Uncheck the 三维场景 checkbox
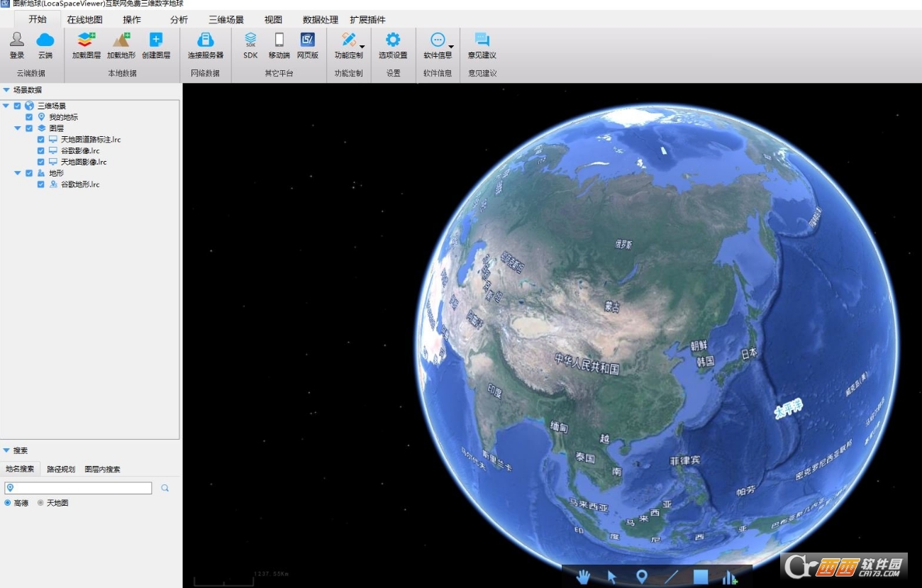922x588 pixels. point(18,106)
